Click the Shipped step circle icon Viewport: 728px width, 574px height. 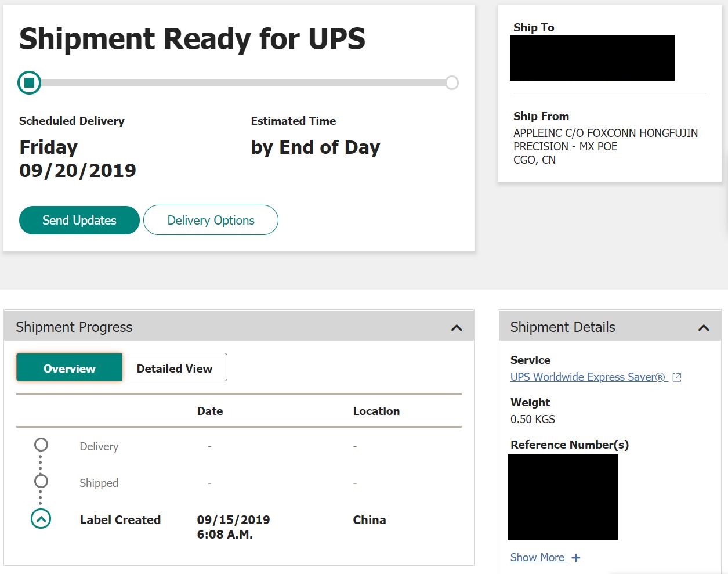(41, 482)
